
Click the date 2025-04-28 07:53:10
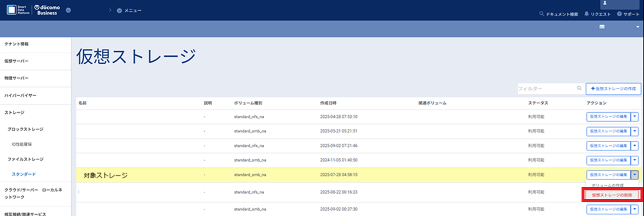[338, 117]
